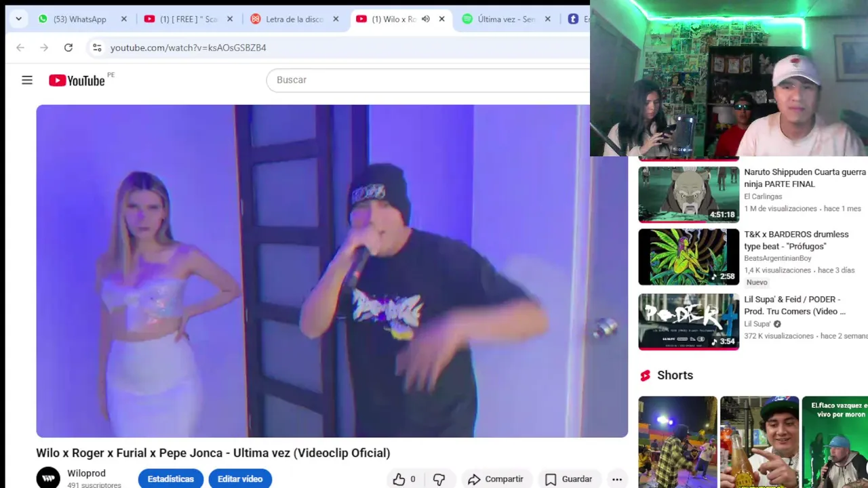
Task: Go back in browser history
Action: (x=20, y=47)
